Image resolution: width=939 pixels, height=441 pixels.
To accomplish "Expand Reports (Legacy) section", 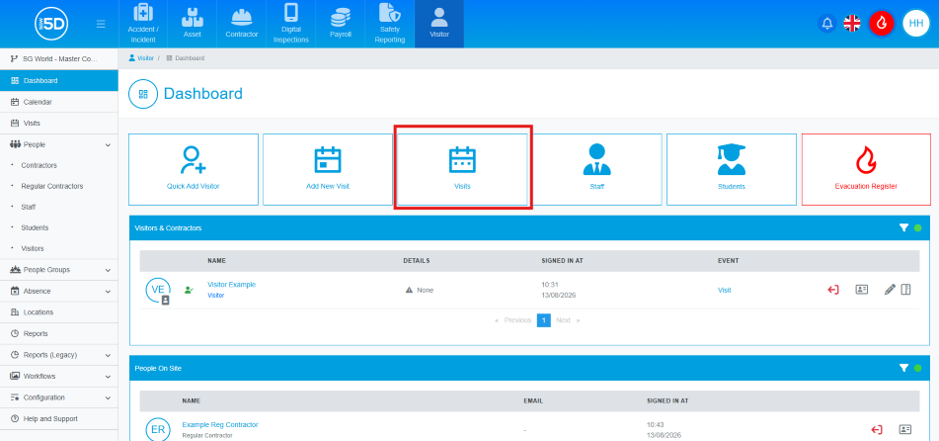I will click(59, 355).
